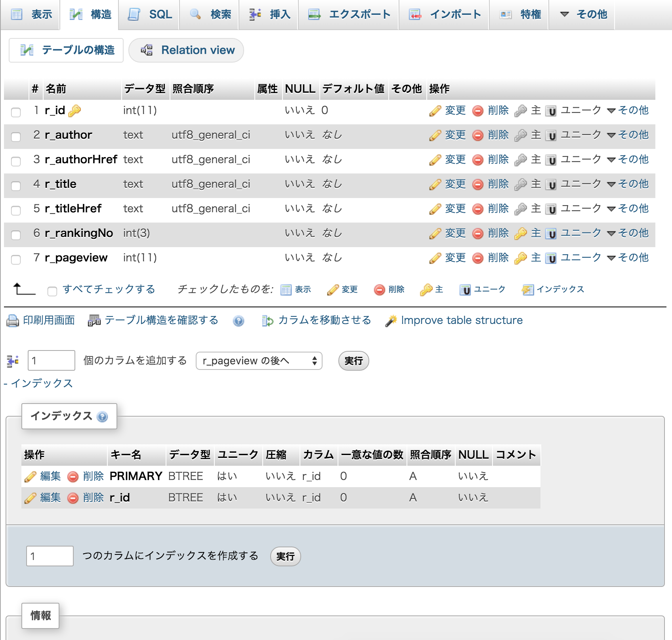
Task: Click browse icon in checked-items actions
Action: tap(286, 290)
